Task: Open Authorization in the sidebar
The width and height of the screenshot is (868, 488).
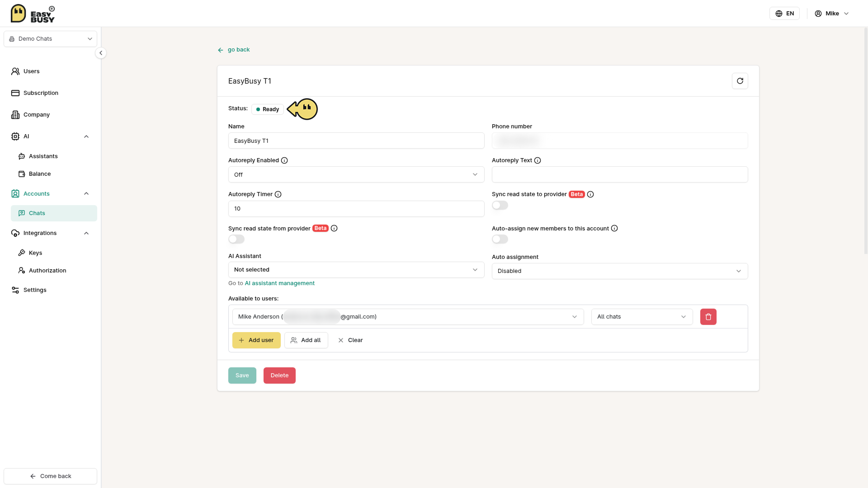Action: [x=54, y=271]
